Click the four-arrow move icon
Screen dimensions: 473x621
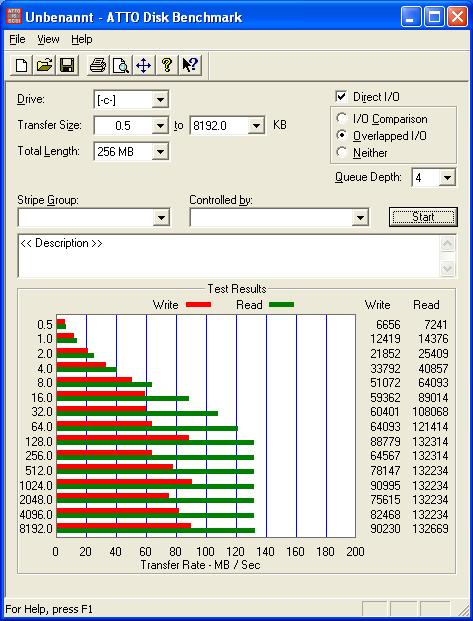click(143, 65)
